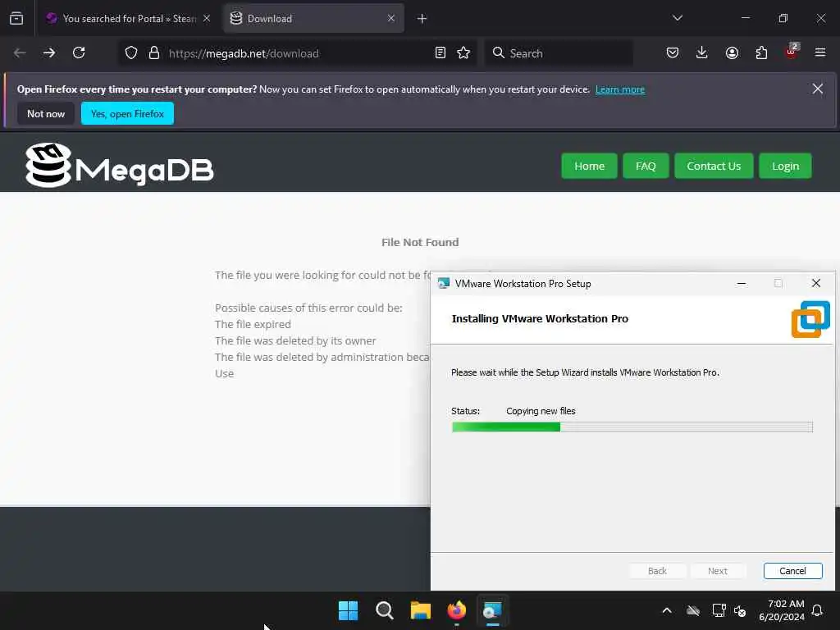840x630 pixels.
Task: Bookmark this page with star icon
Action: [464, 53]
